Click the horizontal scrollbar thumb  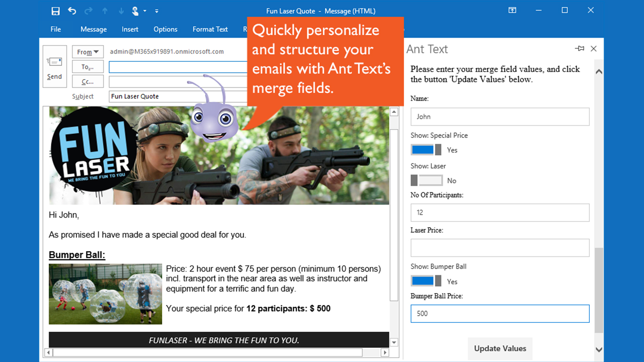pyautogui.click(x=207, y=352)
